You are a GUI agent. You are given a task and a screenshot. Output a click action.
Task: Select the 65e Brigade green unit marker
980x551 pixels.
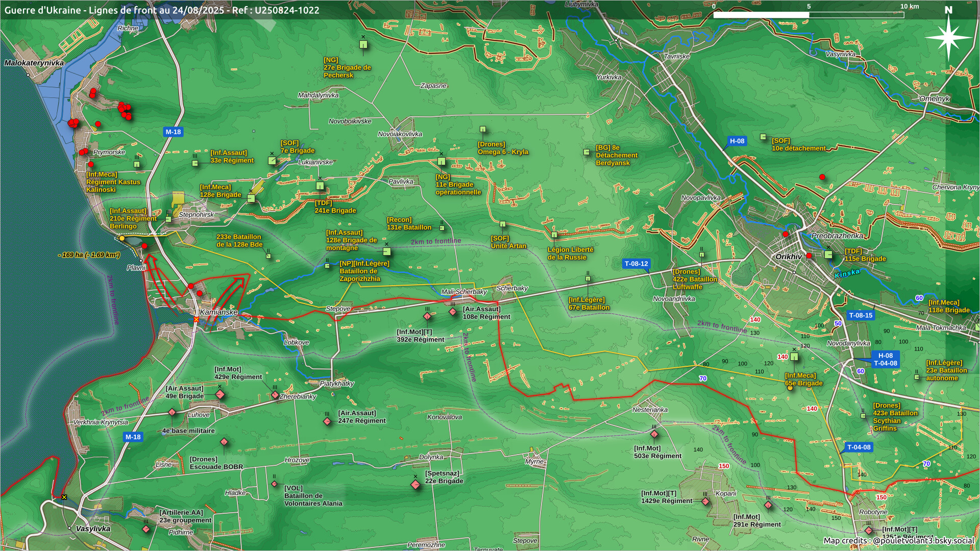tap(794, 357)
